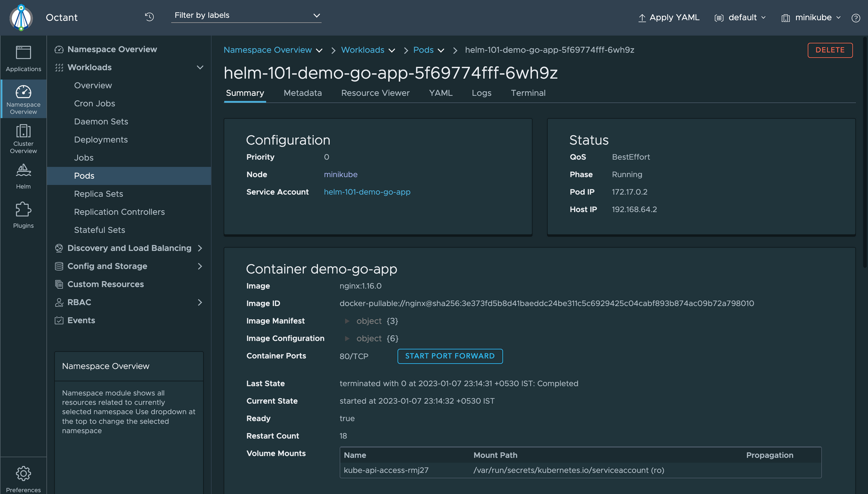Open the Plugins puzzle icon
868x494 pixels.
23,215
